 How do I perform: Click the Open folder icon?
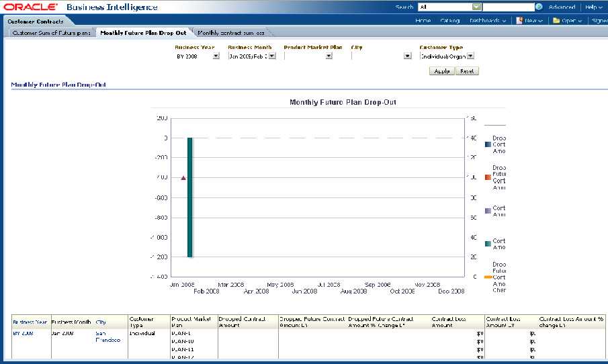coord(556,21)
